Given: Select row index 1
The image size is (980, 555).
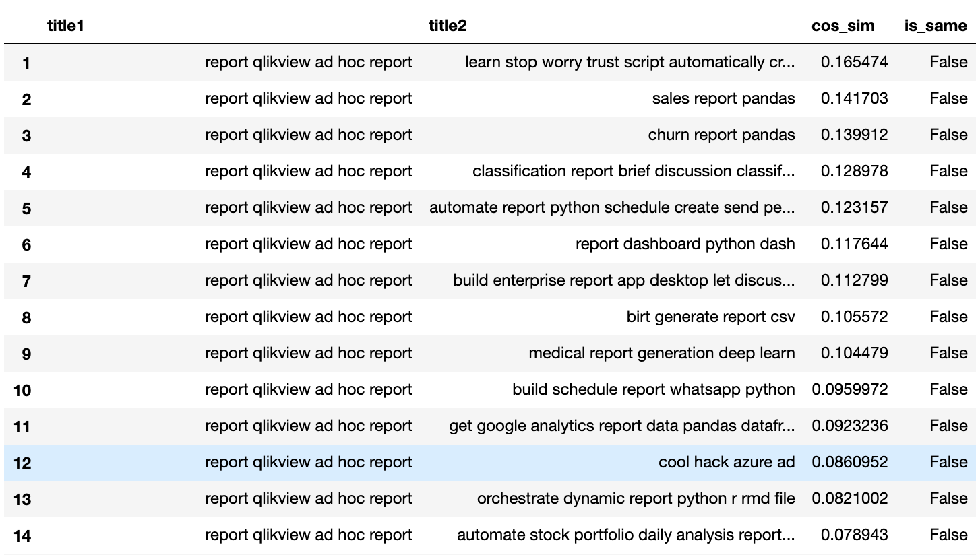Looking at the screenshot, I should [x=26, y=63].
